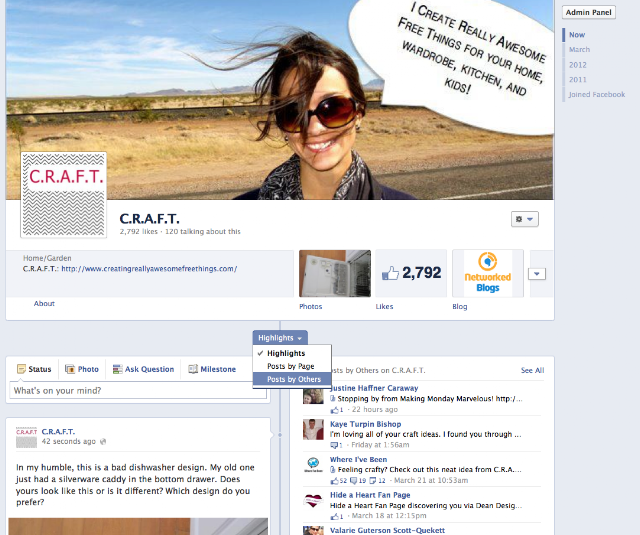Viewport: 640px width, 535px height.
Task: Open Kaye Turpin Bishop's profile
Action: (366, 424)
